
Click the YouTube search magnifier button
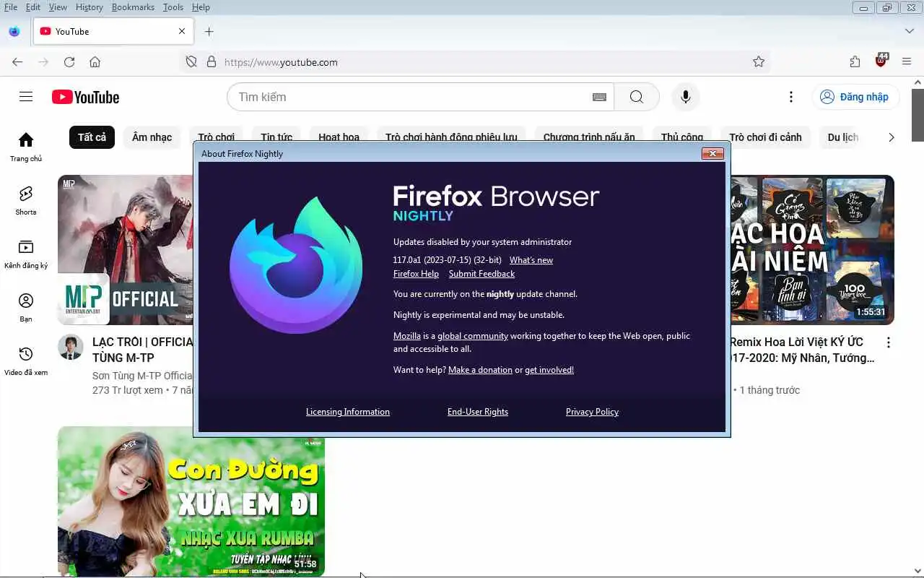637,97
